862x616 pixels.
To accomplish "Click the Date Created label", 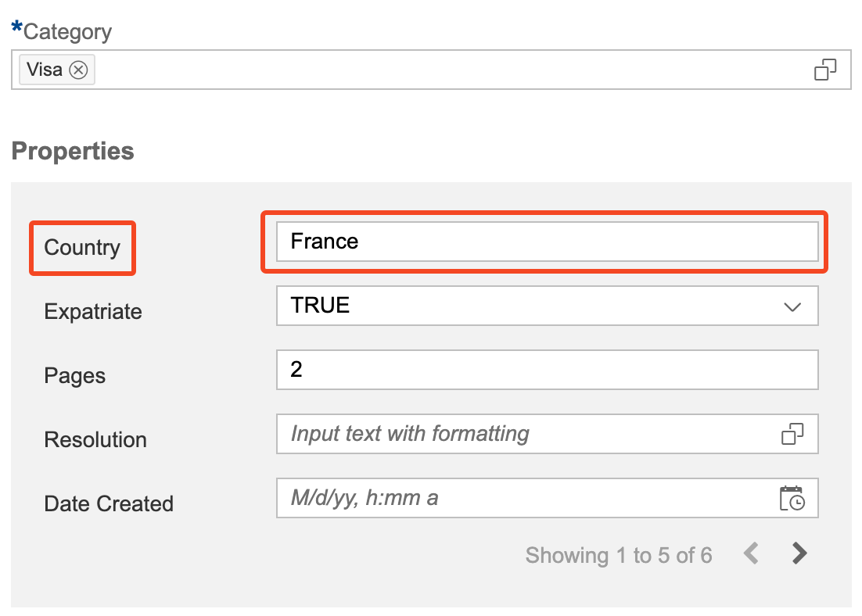I will point(109,504).
